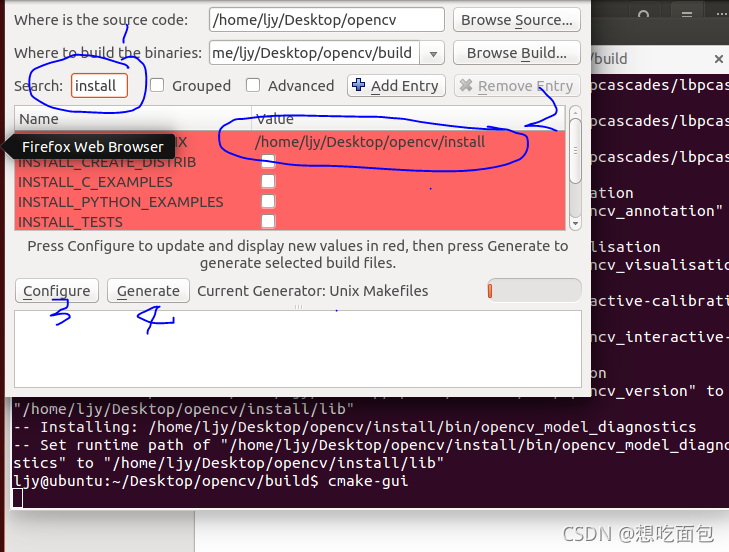Close the terminal tab ending in build
This screenshot has width=729, height=552.
click(719, 59)
